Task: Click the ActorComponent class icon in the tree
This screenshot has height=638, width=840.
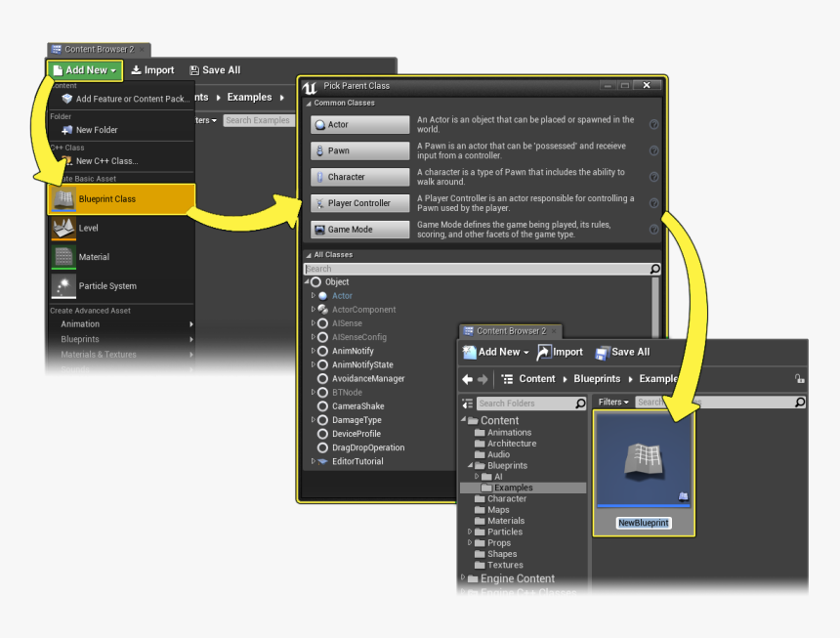Action: pyautogui.click(x=323, y=310)
